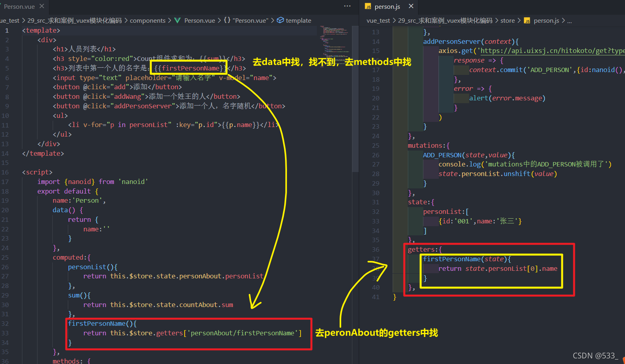Click state.personList.unshift(value) line

tap(497, 174)
